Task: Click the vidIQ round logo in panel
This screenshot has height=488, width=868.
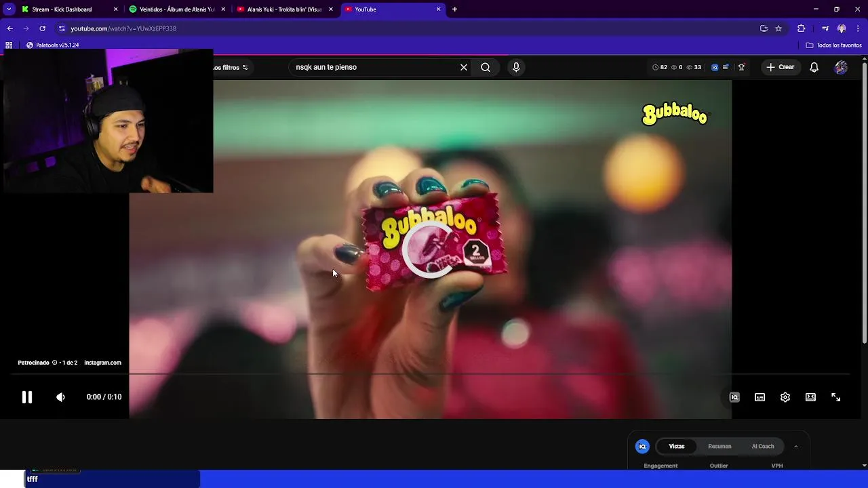Action: 642,446
